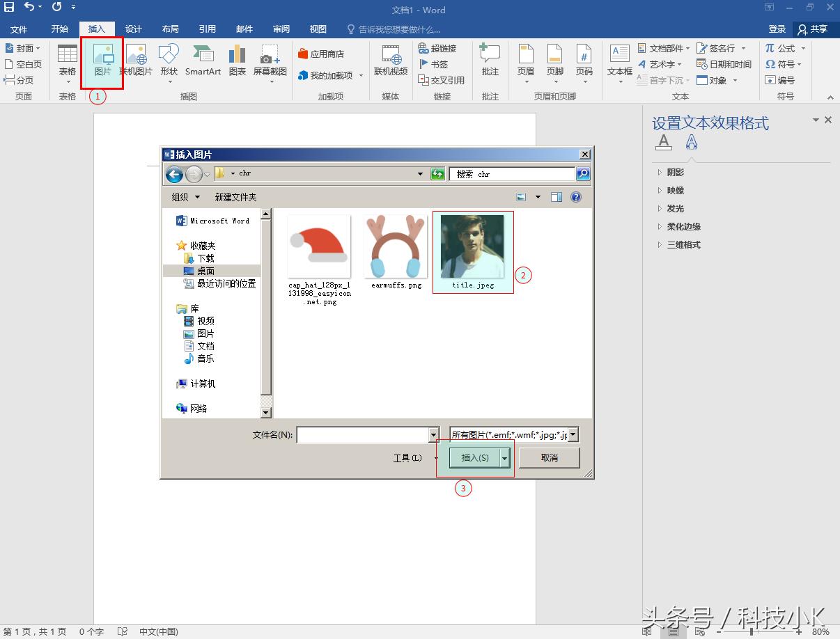Select the 图表 (Chart) icon
Image resolution: width=840 pixels, height=639 pixels.
[x=238, y=60]
